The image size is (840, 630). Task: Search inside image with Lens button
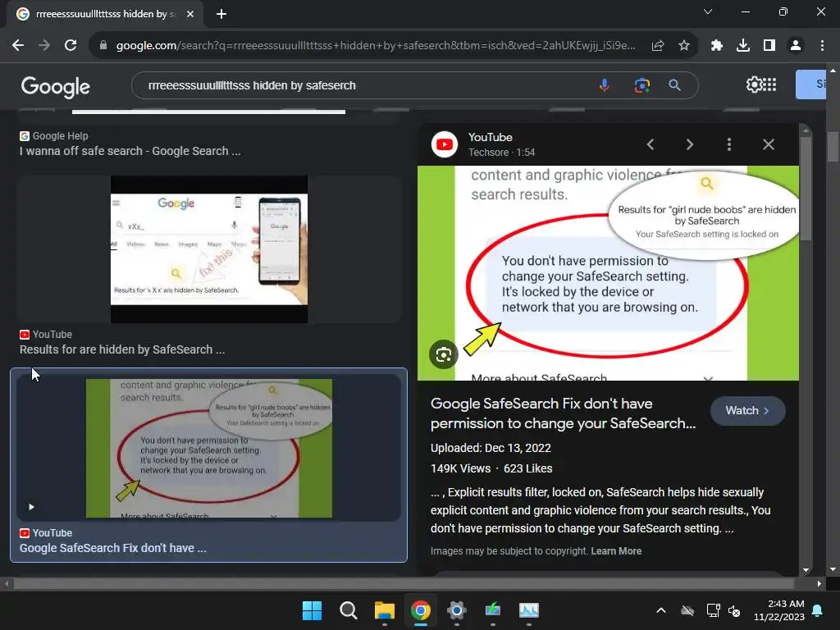pyautogui.click(x=444, y=354)
